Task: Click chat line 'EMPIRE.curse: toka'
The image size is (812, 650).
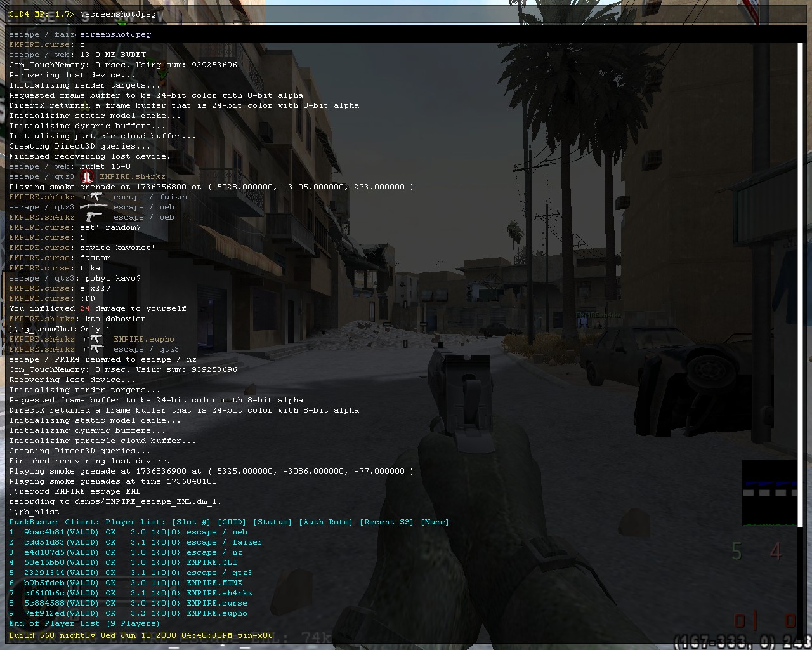Action: [x=55, y=268]
